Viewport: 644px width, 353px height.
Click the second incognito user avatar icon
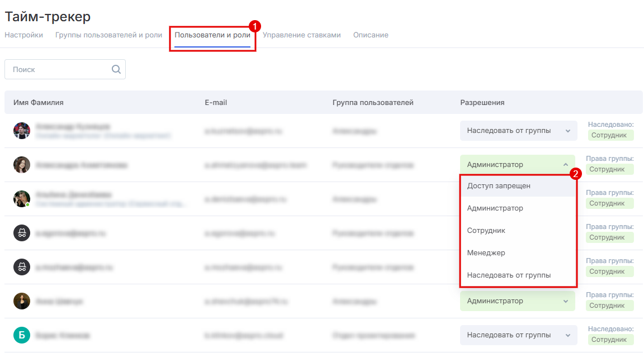click(22, 267)
